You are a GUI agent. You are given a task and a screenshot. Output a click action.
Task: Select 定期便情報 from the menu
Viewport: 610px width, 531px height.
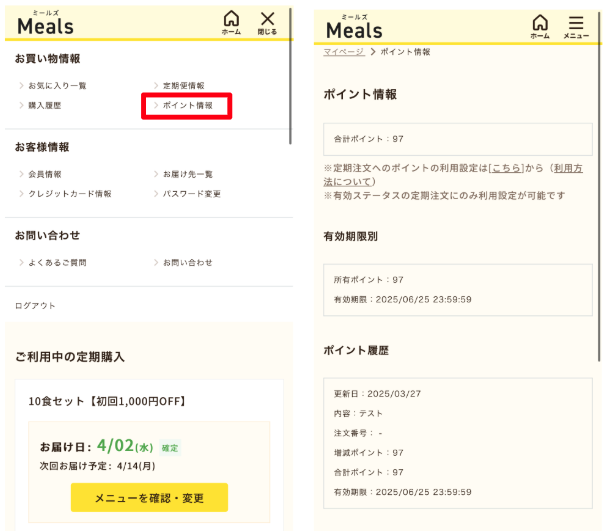[183, 86]
